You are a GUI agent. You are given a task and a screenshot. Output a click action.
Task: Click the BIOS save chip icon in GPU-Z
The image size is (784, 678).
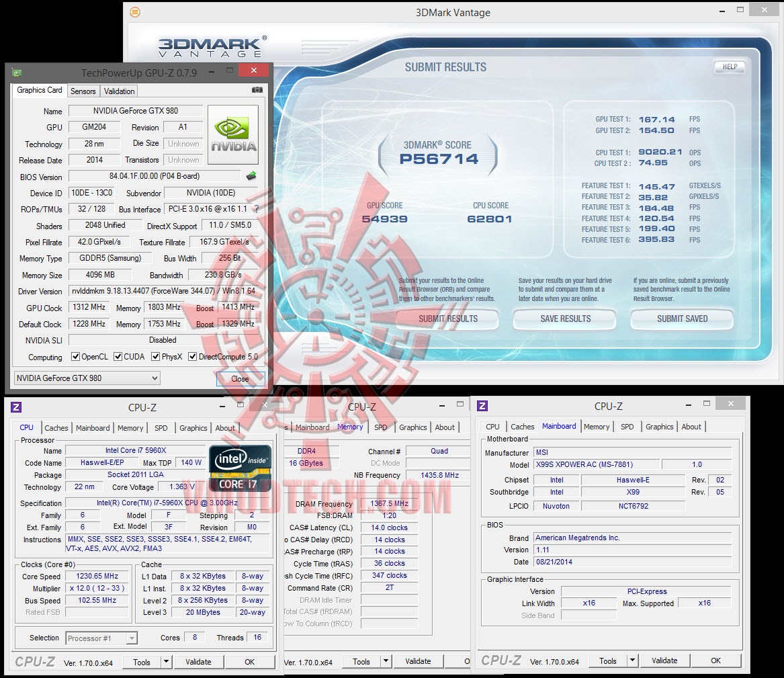coord(251,176)
